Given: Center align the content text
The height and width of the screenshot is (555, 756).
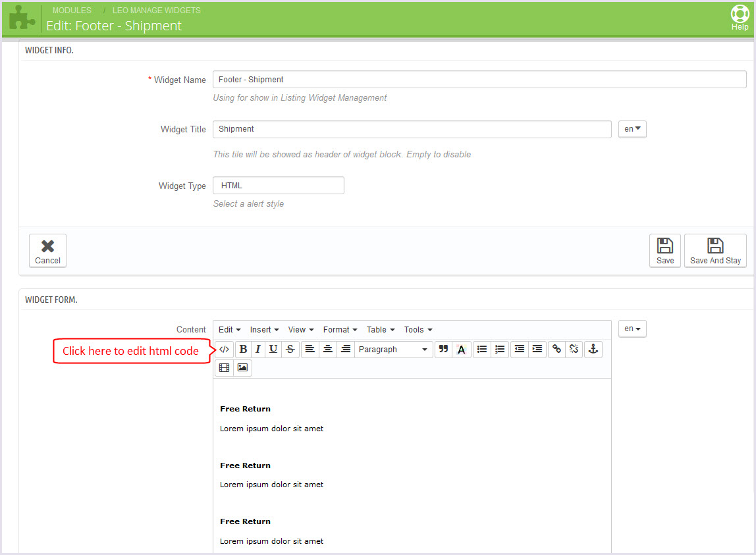Looking at the screenshot, I should point(327,350).
